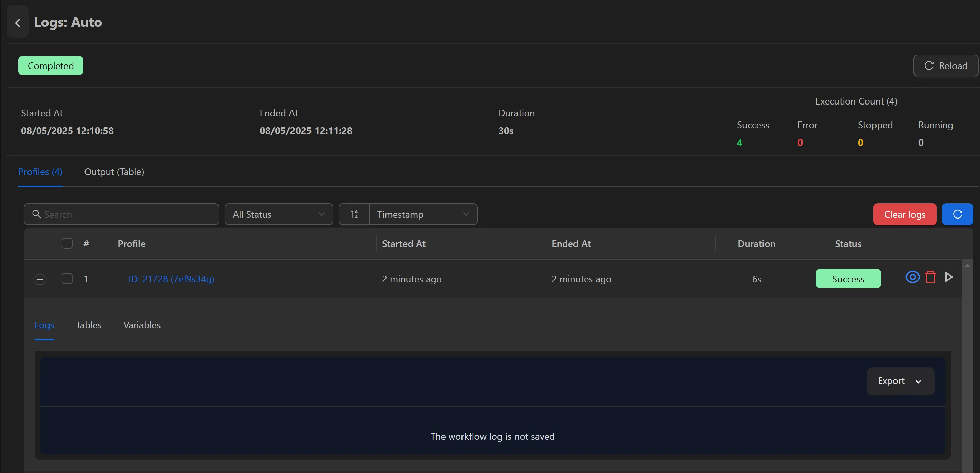Click the Clear logs button

(x=904, y=214)
